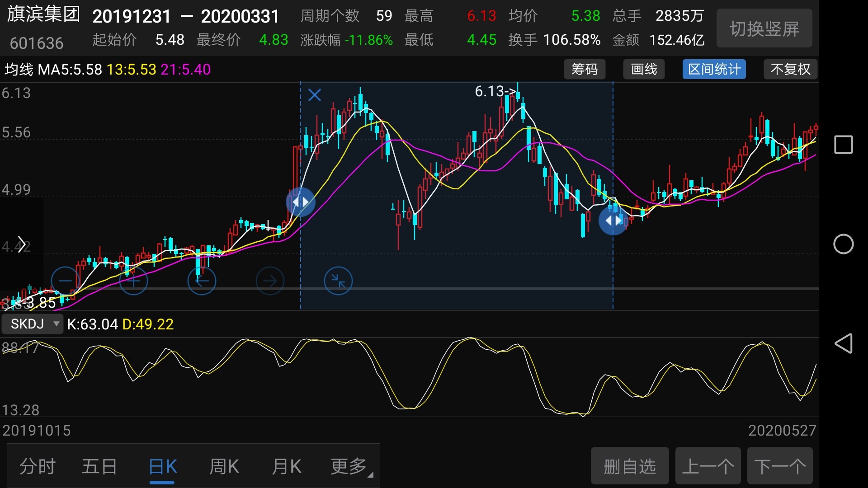Move chart right with right arrow circle
Screen dimensions: 868x488
click(x=270, y=281)
